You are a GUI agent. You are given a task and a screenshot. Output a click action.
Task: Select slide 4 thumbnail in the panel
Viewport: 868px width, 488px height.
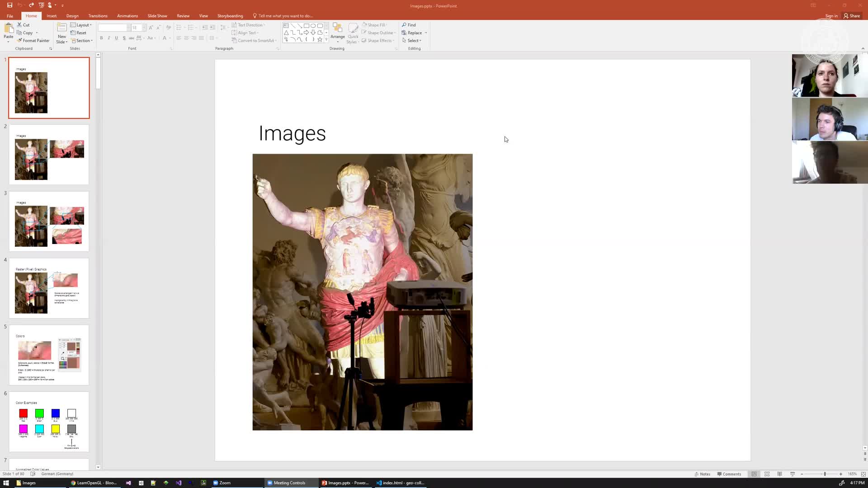(49, 288)
